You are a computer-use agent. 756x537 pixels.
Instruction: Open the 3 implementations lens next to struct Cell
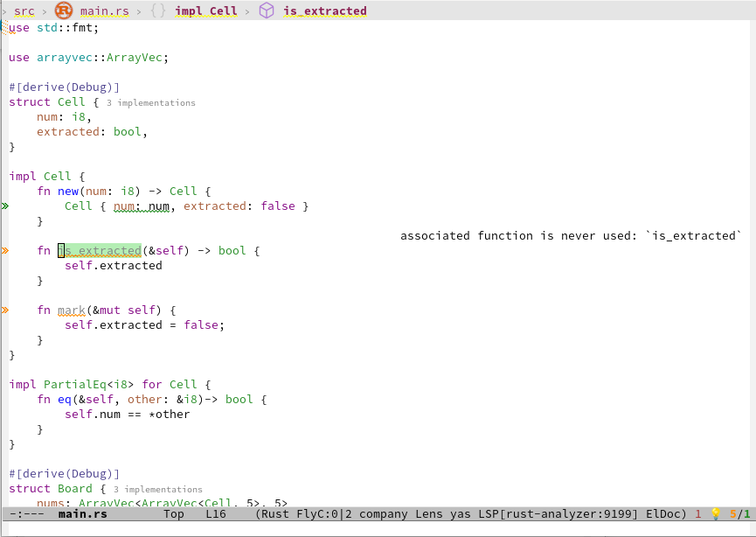[151, 103]
